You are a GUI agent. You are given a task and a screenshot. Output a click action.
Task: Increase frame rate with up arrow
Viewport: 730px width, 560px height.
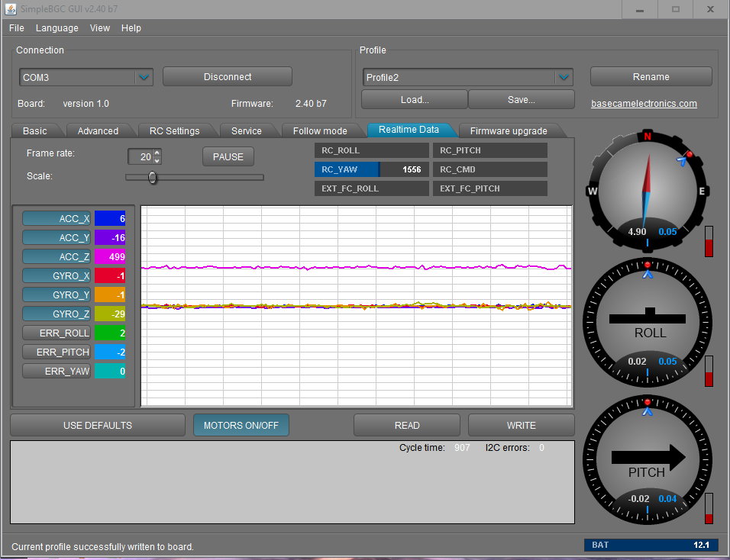(157, 153)
